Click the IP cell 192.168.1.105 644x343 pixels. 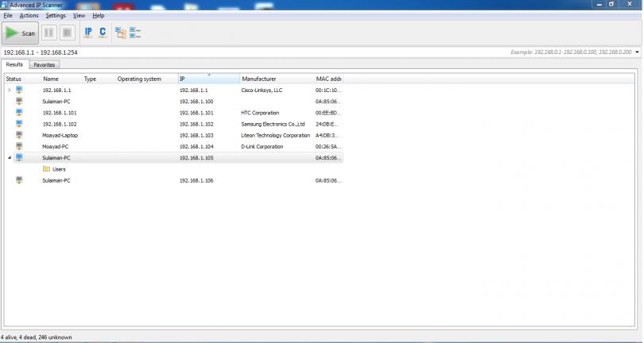[196, 158]
